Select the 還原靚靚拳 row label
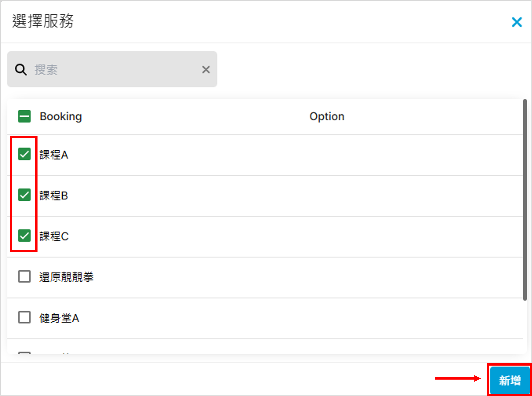 (x=66, y=277)
